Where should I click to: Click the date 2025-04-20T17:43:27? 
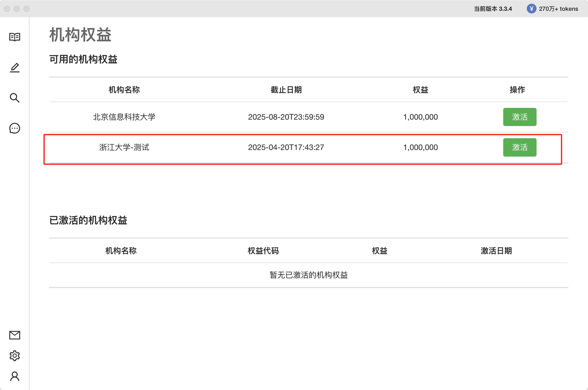click(286, 147)
